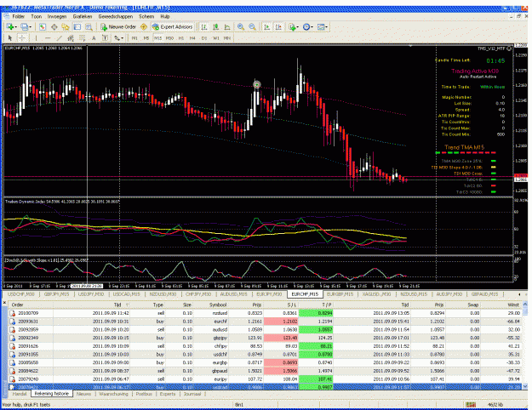Expand the Profiles dropdown arrow
The height and width of the screenshot is (410, 532).
pos(31,26)
